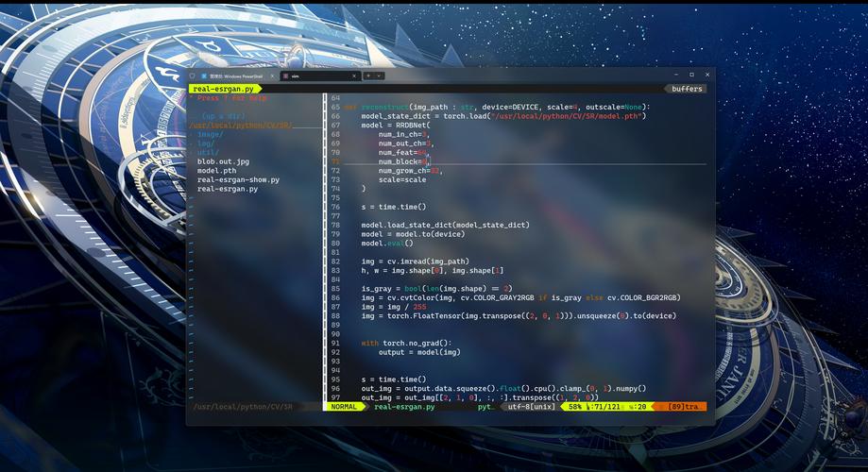868x472 pixels.
Task: Click the reconstruct function name on line 65
Action: pyautogui.click(x=384, y=107)
